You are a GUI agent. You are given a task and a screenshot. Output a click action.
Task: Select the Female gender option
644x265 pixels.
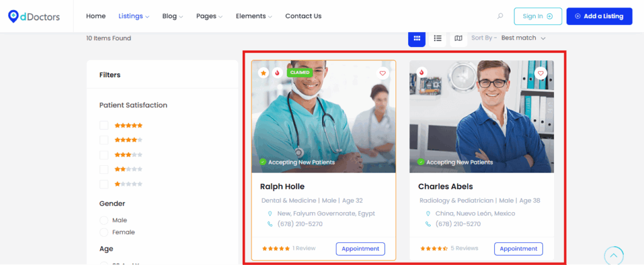click(x=104, y=232)
